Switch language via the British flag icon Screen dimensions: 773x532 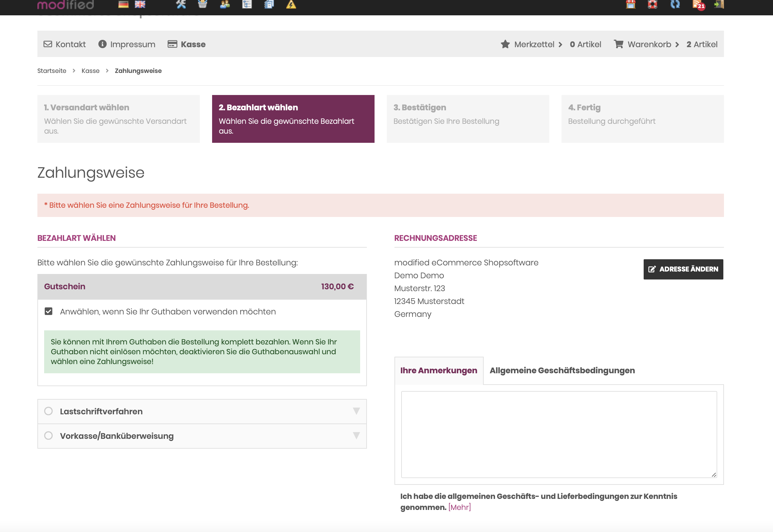tap(140, 4)
